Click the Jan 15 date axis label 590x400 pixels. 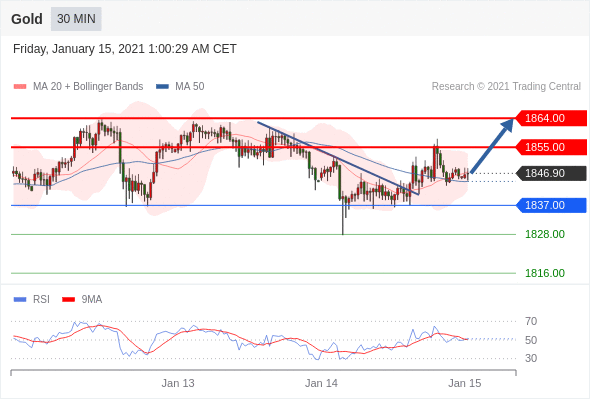(x=465, y=383)
